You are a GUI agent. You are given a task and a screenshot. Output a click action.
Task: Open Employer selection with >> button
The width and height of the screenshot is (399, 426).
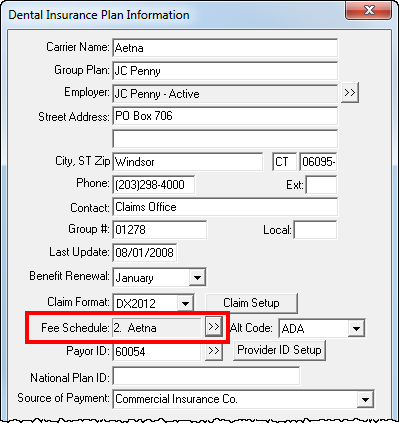tap(350, 93)
